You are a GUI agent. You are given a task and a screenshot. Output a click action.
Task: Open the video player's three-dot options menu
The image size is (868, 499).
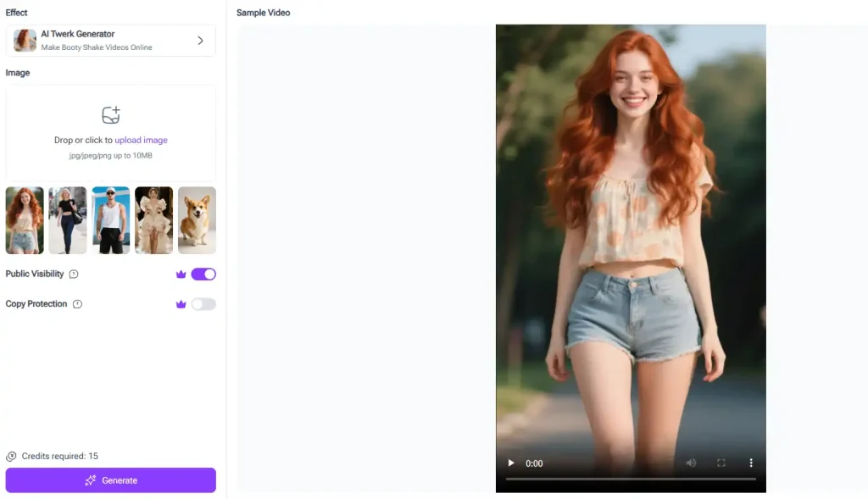pos(751,463)
